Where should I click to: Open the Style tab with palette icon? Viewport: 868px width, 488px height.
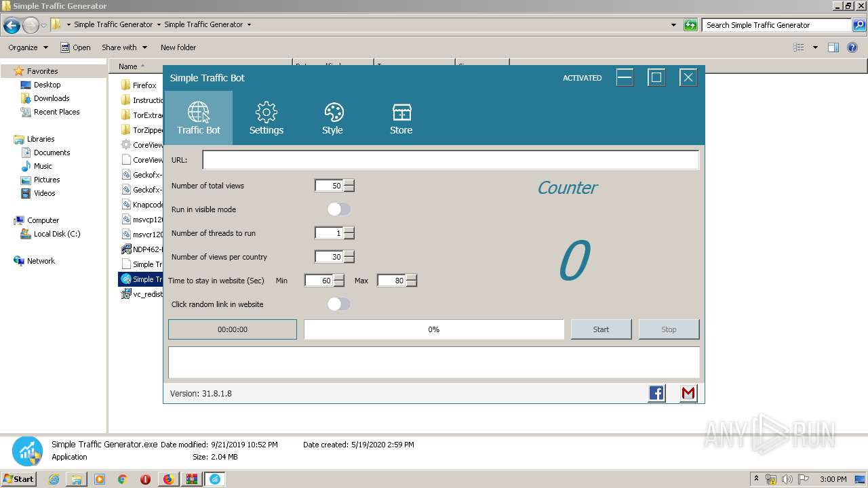[333, 118]
